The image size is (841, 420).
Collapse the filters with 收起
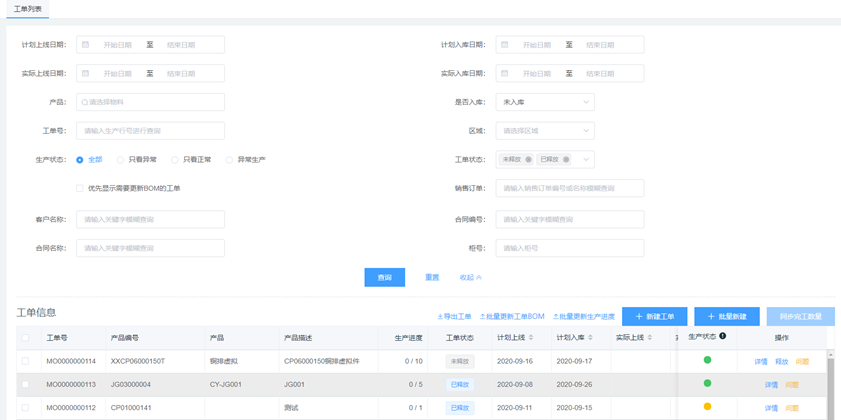(x=470, y=278)
